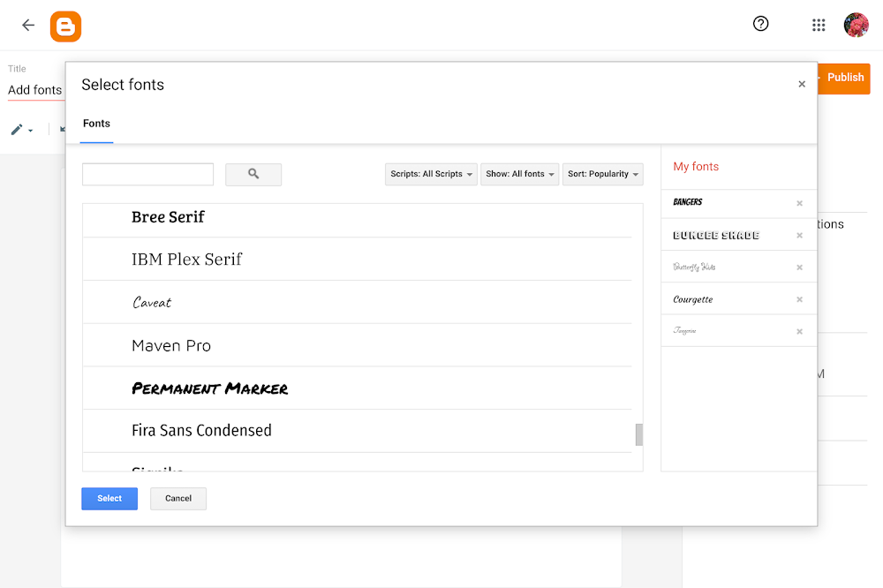Cancel the font selection
Image resolution: width=883 pixels, height=588 pixels.
(x=178, y=499)
